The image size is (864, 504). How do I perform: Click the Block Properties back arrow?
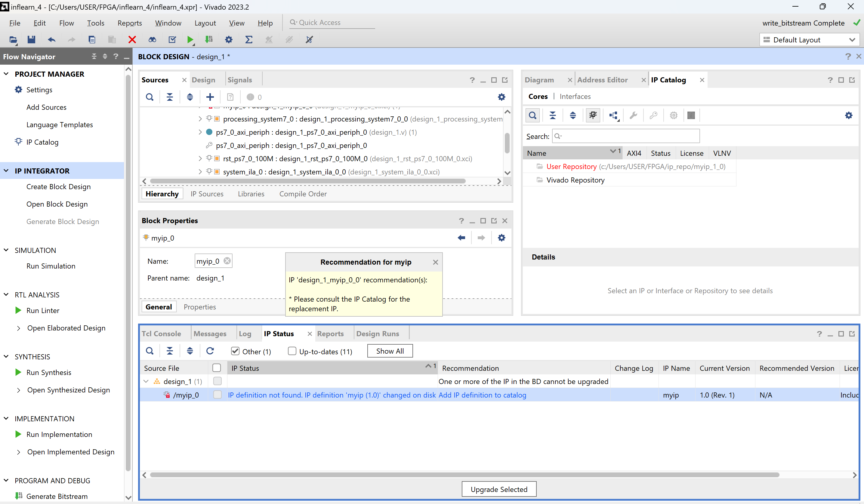[x=461, y=238]
